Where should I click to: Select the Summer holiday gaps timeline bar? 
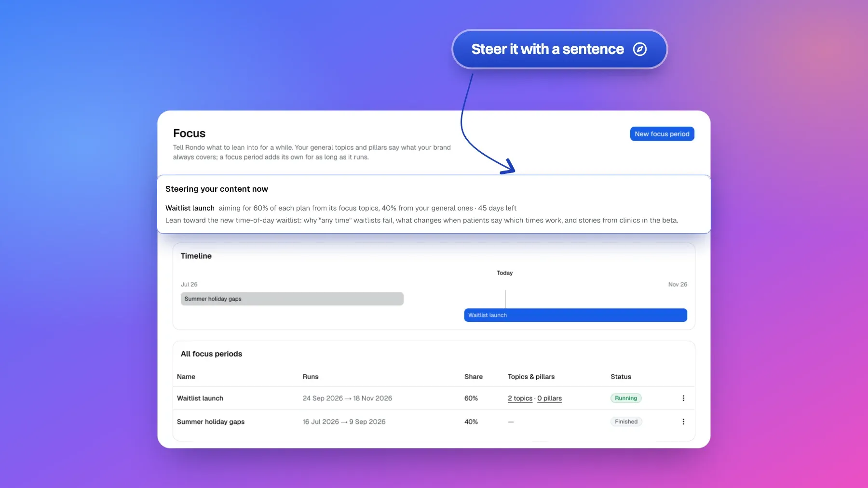[292, 299]
